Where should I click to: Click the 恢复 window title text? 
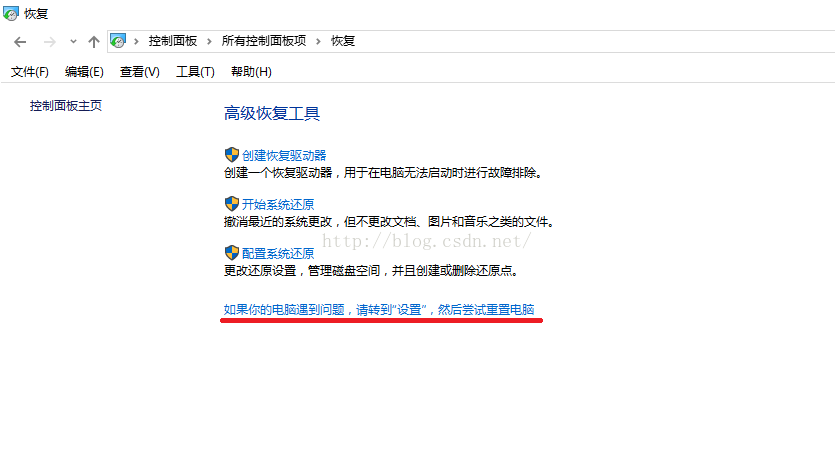click(36, 14)
